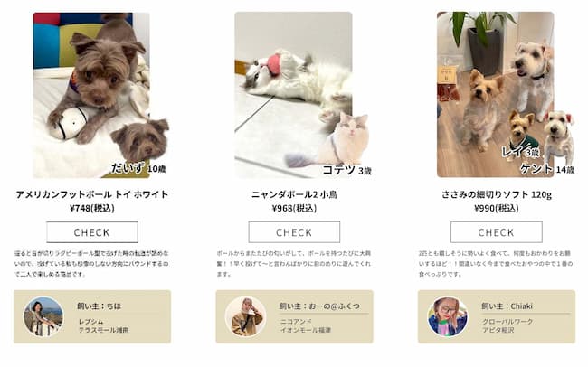The width and height of the screenshot is (588, 367).
Task: Click the ¥990(税込) price
Action: tap(497, 208)
